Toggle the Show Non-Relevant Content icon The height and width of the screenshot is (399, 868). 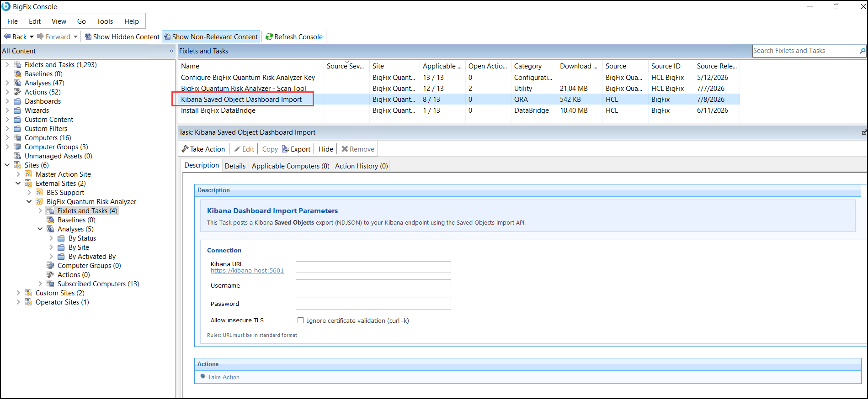[167, 37]
